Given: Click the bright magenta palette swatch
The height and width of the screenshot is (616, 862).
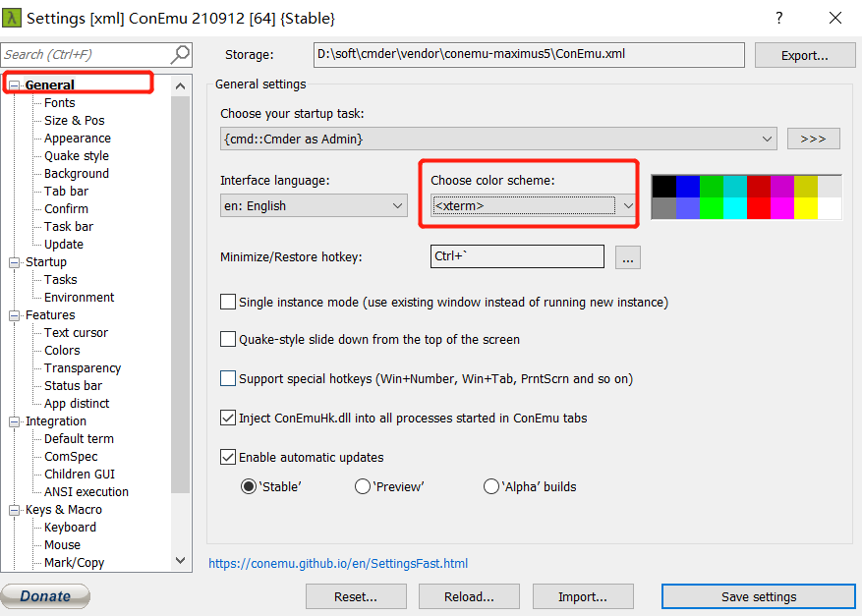Looking at the screenshot, I should pyautogui.click(x=782, y=208).
